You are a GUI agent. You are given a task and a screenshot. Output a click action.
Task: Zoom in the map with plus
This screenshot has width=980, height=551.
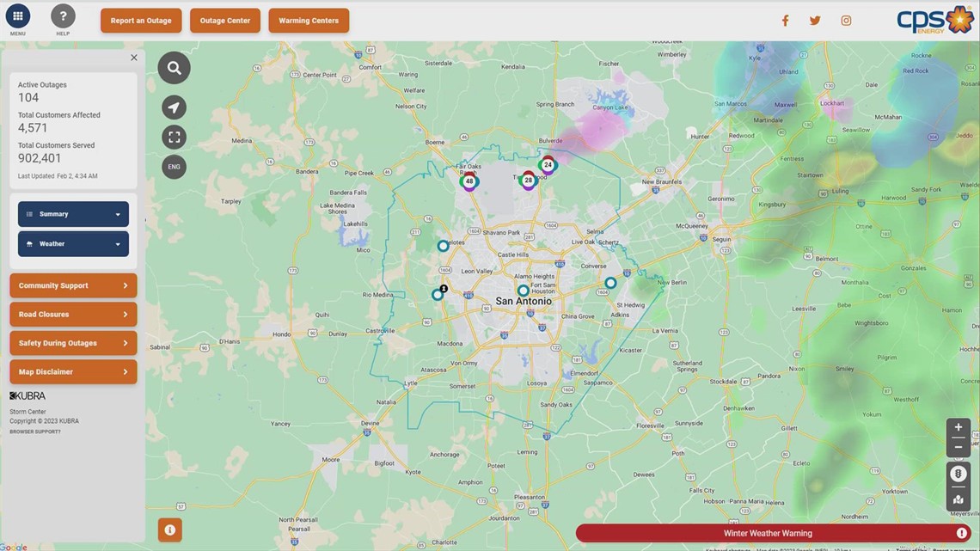point(959,427)
